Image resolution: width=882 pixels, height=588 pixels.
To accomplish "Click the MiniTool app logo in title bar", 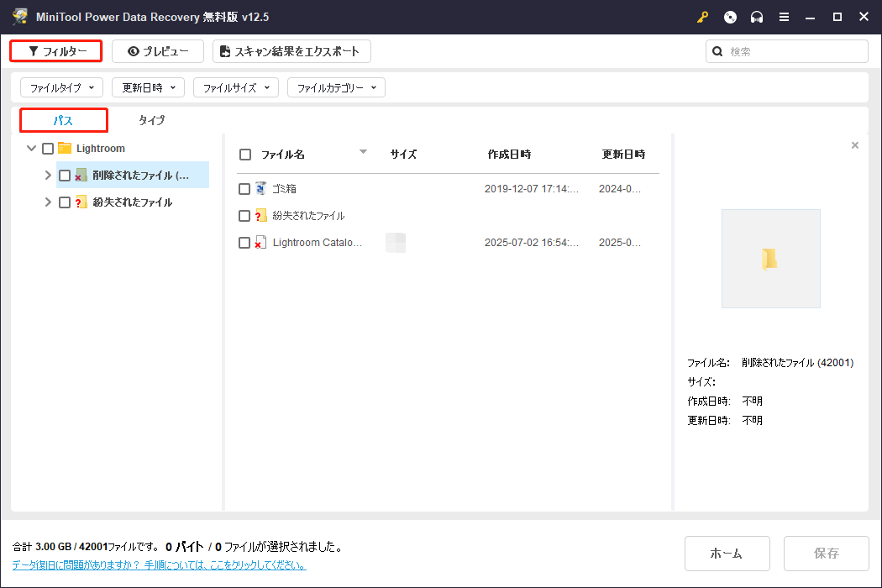I will click(x=20, y=16).
